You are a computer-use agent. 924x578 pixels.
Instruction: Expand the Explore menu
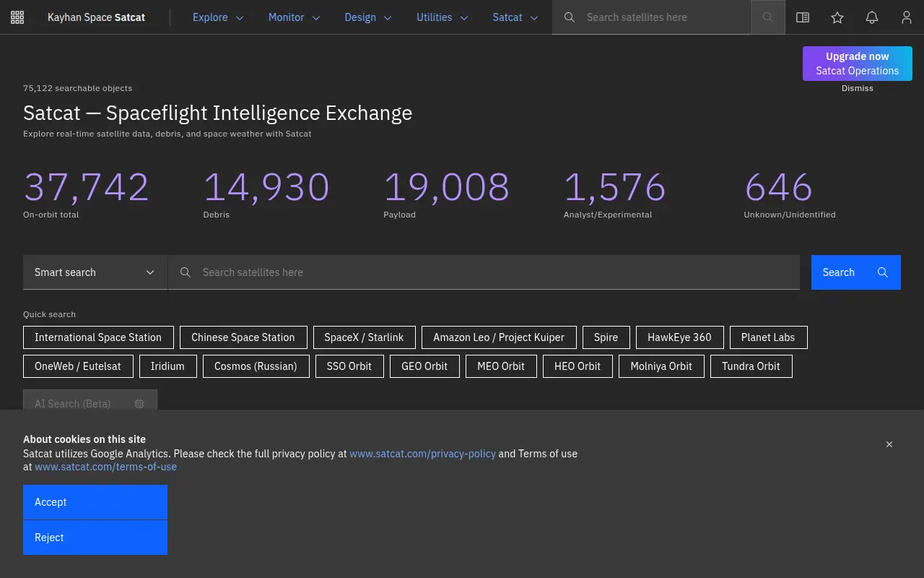(218, 17)
